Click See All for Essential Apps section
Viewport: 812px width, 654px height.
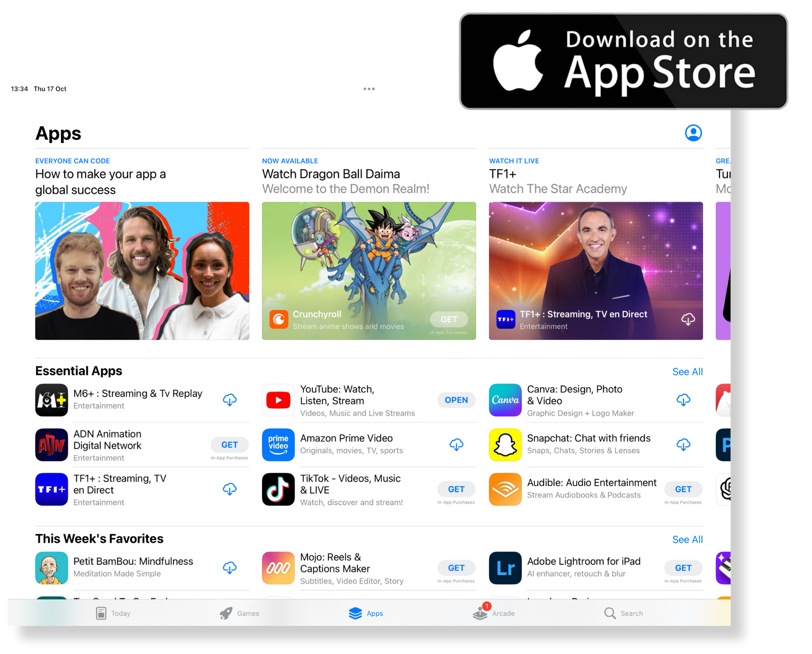686,371
